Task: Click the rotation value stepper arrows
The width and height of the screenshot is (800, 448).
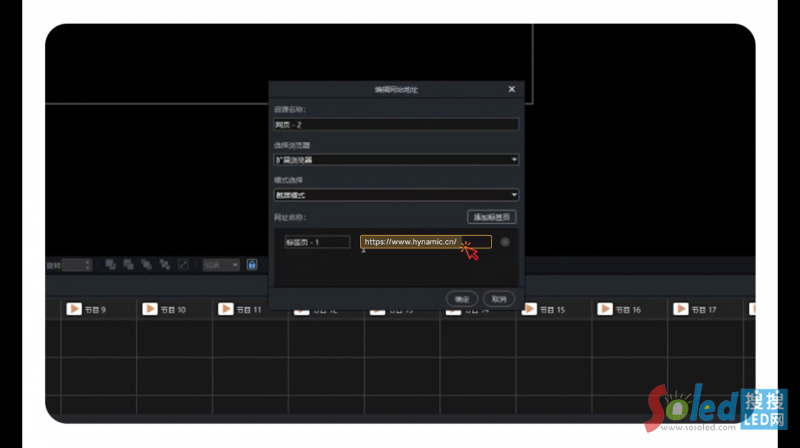Action: tap(88, 265)
